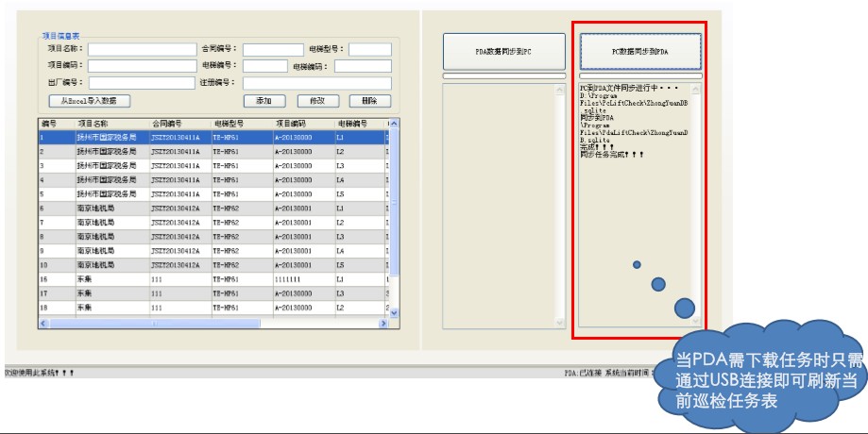Click the progress bar under PDA数据同步到PC
This screenshot has width=868, height=434.
tap(503, 75)
